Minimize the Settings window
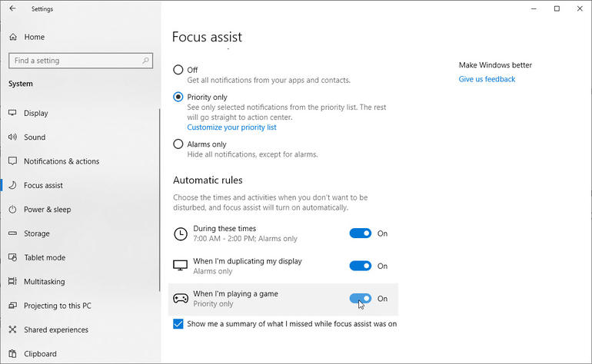 pyautogui.click(x=534, y=8)
